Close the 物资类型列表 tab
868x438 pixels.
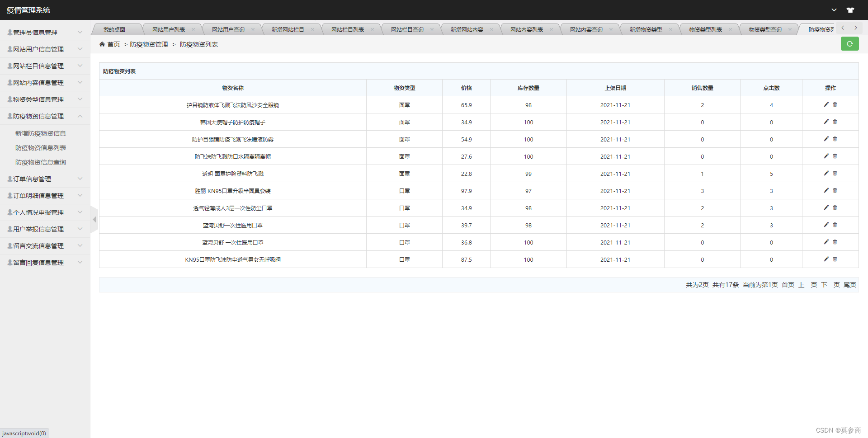coord(730,30)
